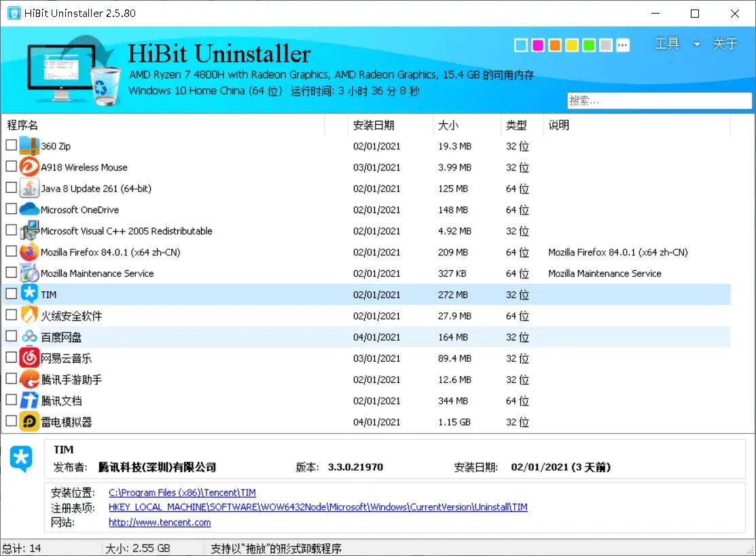Viewport: 756px width, 556px height.
Task: Choose the blue theme color swatch
Action: (x=521, y=45)
